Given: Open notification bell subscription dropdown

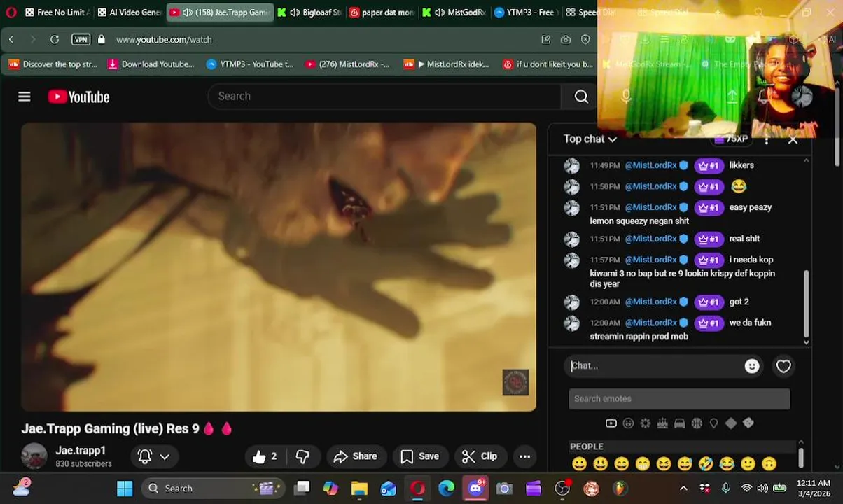Looking at the screenshot, I should coord(153,456).
